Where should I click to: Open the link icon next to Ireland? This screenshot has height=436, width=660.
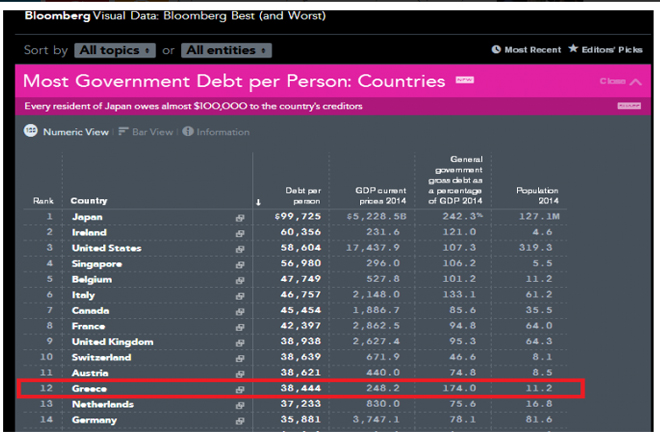240,232
